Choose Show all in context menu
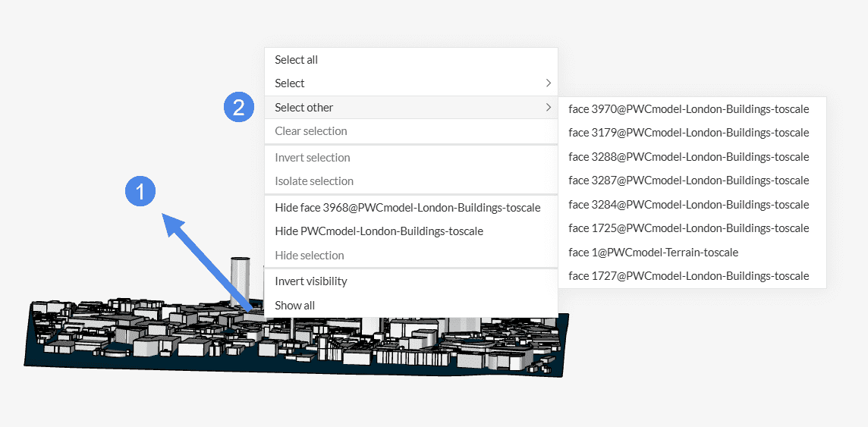Viewport: 868px width, 427px height. [294, 306]
